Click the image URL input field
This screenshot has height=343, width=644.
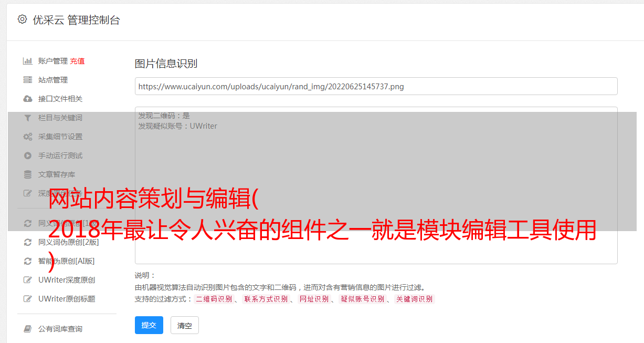tap(376, 86)
